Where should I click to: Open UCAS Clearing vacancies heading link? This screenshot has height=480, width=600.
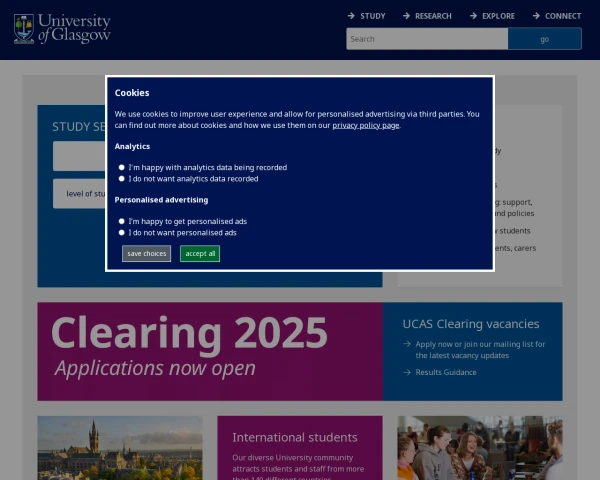tap(471, 324)
